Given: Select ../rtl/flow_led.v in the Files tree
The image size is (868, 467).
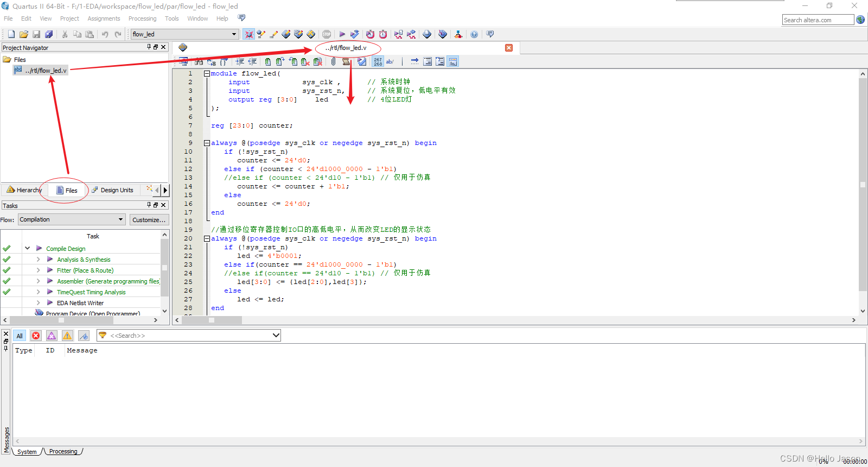Looking at the screenshot, I should click(x=41, y=70).
